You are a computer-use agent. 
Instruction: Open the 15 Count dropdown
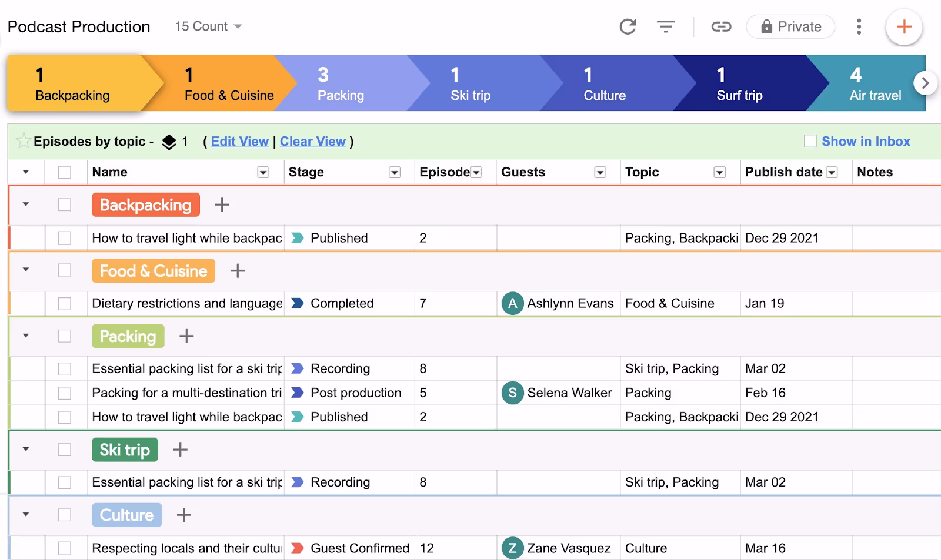208,26
